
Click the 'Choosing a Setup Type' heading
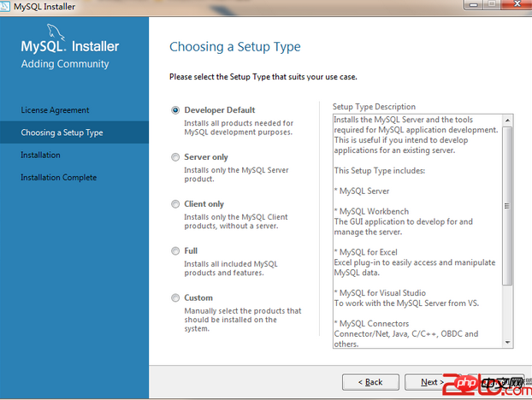[x=235, y=47]
